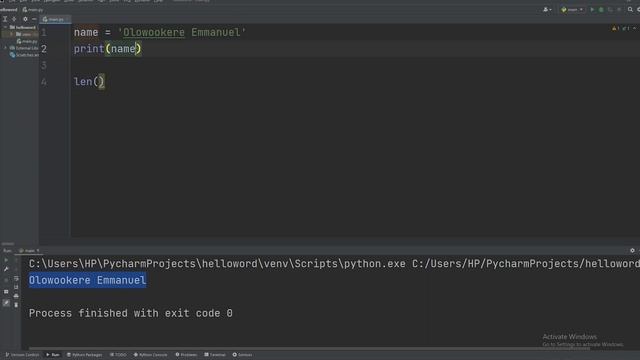Click the layout icon in Run panel
This screenshot has height=360, width=640.
pyautogui.click(x=6, y=292)
